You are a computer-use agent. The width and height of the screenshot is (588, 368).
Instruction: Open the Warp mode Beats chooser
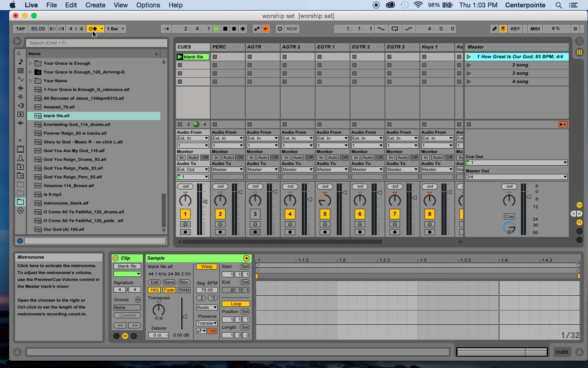point(207,308)
